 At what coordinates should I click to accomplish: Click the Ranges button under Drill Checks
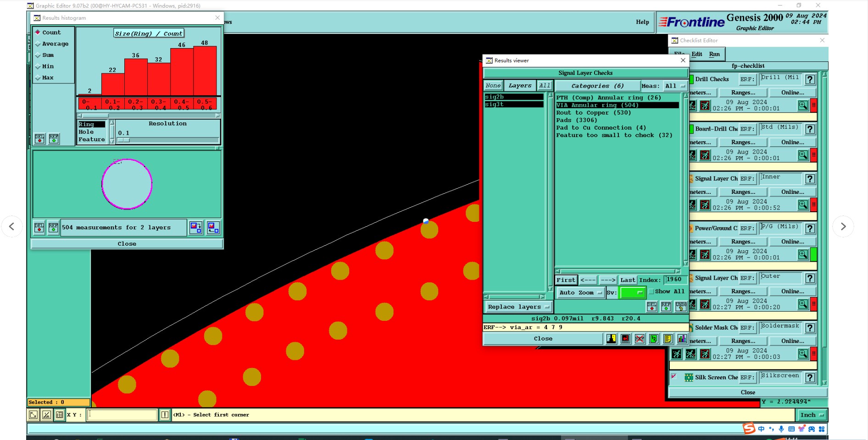coord(743,93)
